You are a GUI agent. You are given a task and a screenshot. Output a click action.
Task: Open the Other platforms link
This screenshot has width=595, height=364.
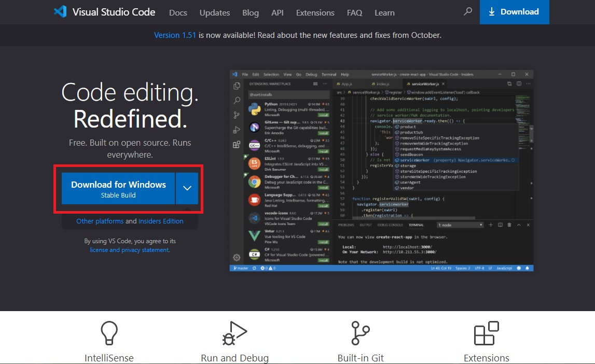(100, 221)
